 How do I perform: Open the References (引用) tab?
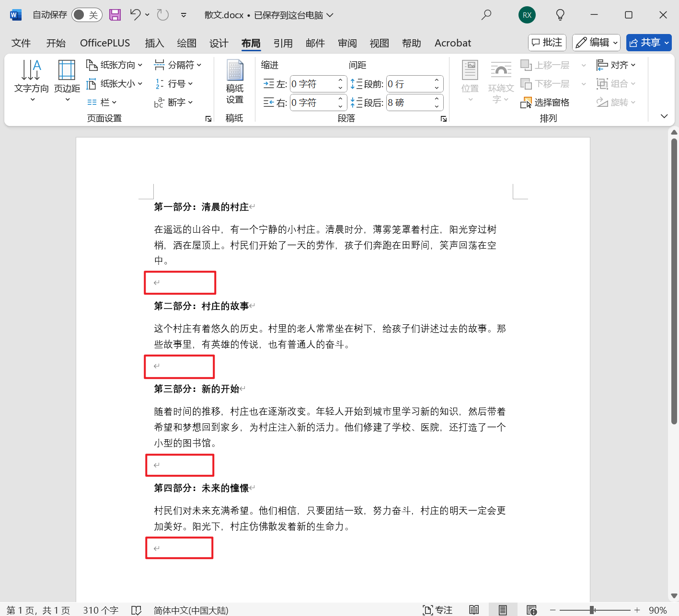(x=283, y=43)
